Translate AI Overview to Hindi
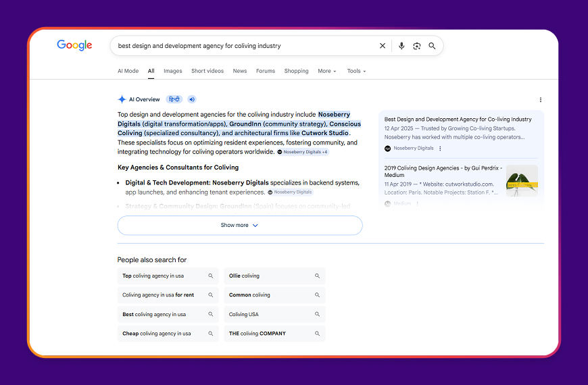588x385 pixels. pyautogui.click(x=174, y=99)
